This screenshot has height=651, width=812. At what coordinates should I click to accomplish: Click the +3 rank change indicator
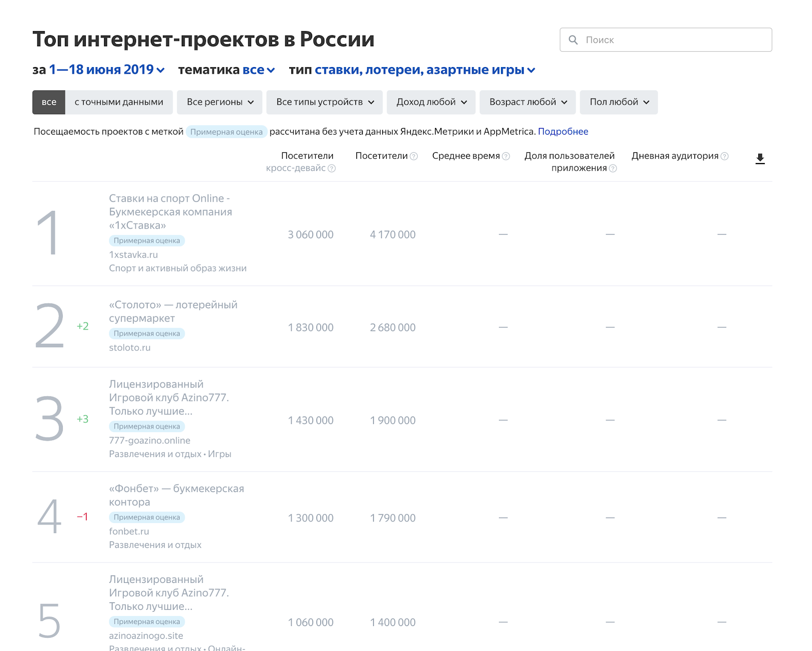83,419
